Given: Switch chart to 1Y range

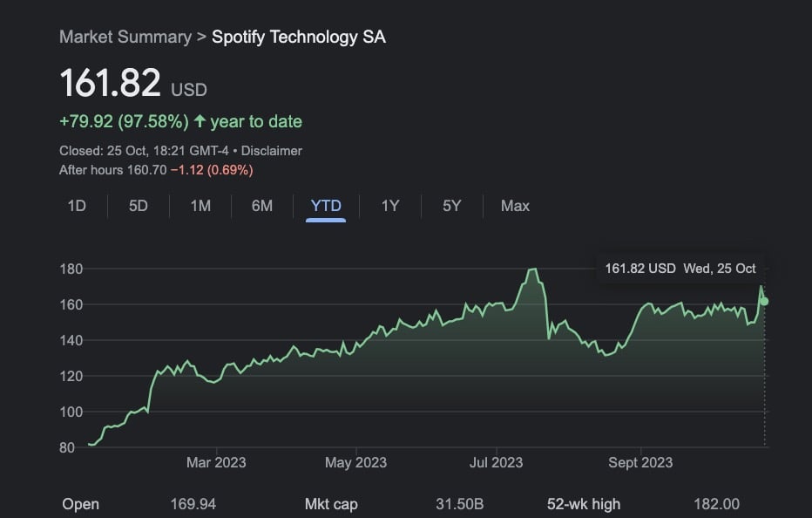Looking at the screenshot, I should (390, 206).
